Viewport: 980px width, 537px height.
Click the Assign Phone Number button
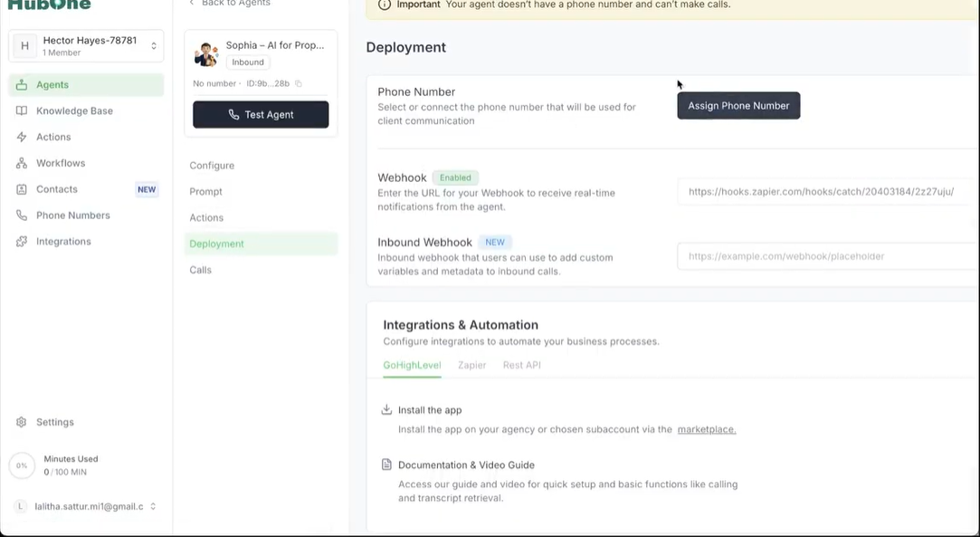(x=738, y=106)
